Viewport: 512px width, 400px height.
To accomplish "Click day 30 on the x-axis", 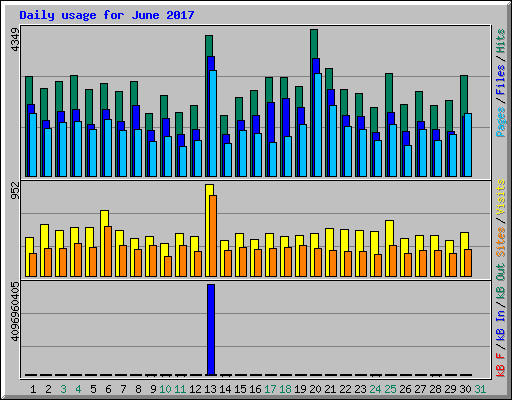I will coord(465,389).
